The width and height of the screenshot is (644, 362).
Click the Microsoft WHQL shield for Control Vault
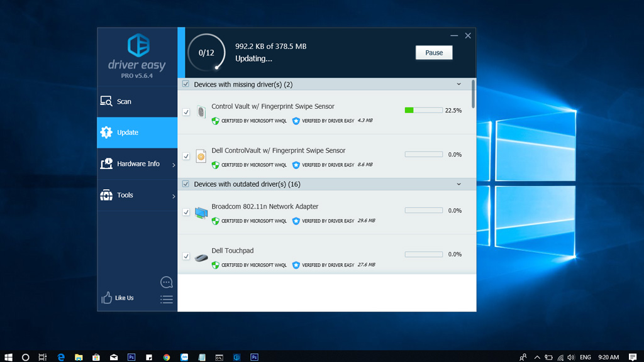(215, 121)
